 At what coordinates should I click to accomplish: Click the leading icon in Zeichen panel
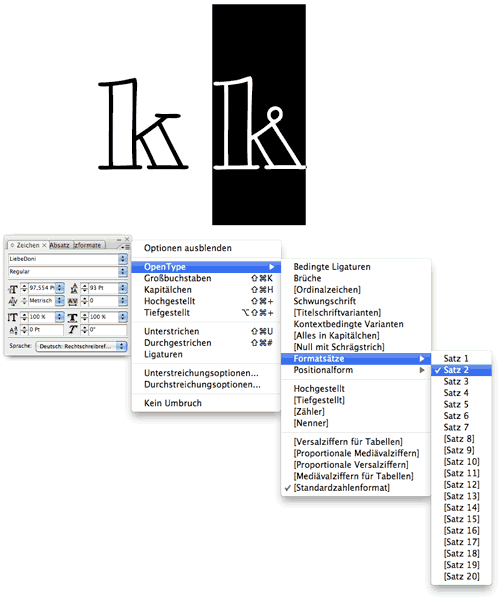click(74, 288)
